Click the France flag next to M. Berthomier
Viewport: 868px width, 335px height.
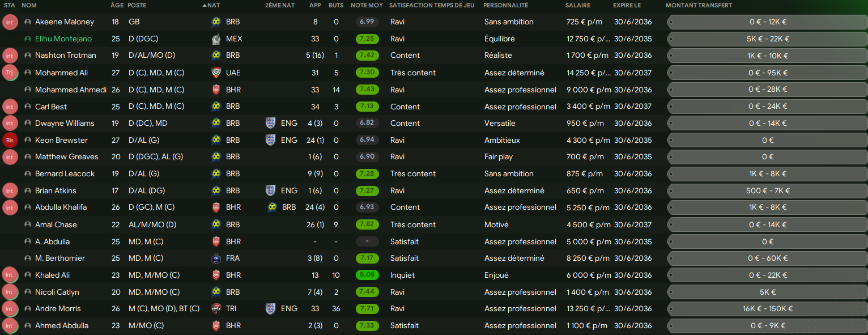pos(216,258)
